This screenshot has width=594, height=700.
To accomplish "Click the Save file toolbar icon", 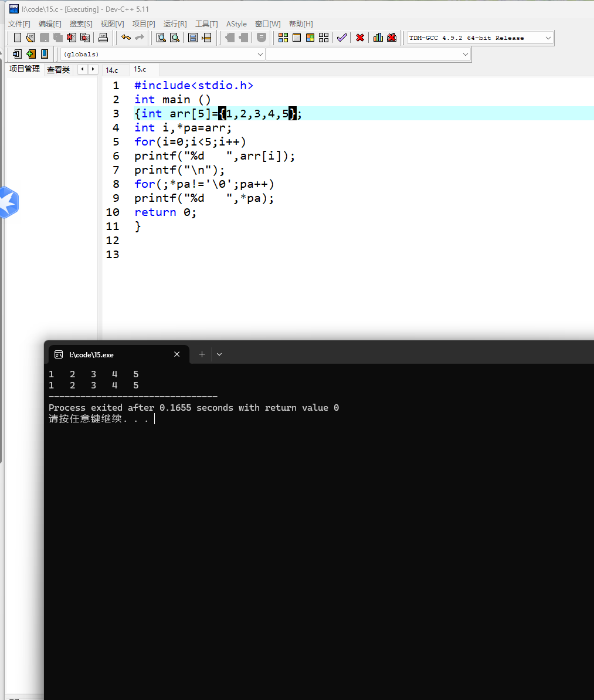I will click(x=44, y=38).
